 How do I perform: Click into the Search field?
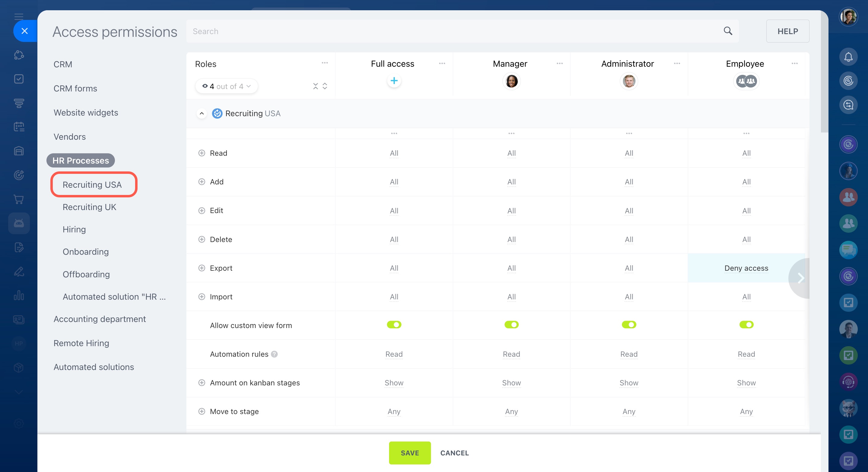[x=438, y=31]
